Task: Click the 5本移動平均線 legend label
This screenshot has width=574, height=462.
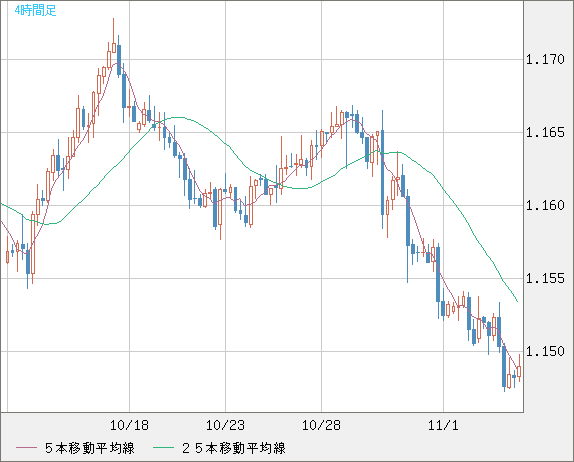Action: click(x=90, y=448)
